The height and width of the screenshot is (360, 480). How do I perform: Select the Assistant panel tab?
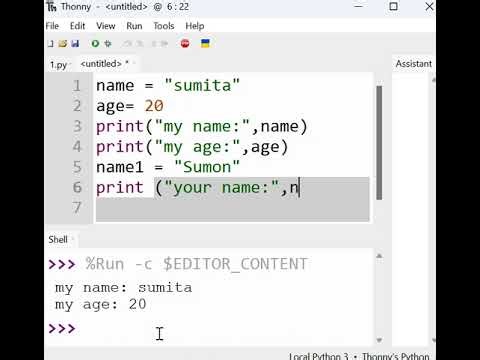414,64
